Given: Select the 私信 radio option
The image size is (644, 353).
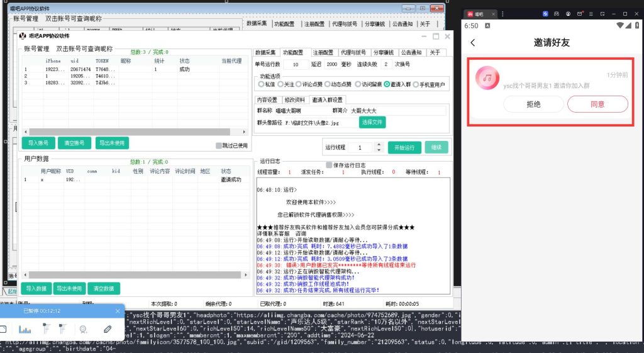Looking at the screenshot, I should (x=261, y=84).
